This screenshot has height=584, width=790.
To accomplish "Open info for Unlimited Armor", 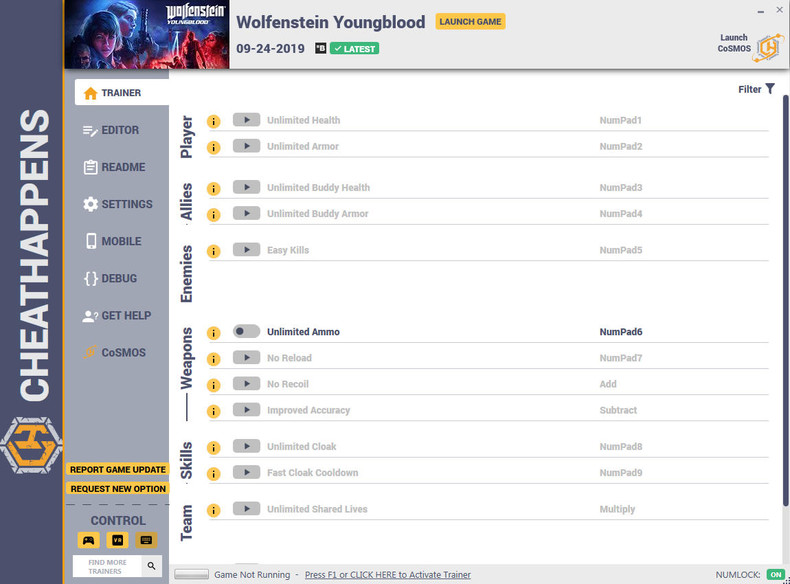I will 214,148.
